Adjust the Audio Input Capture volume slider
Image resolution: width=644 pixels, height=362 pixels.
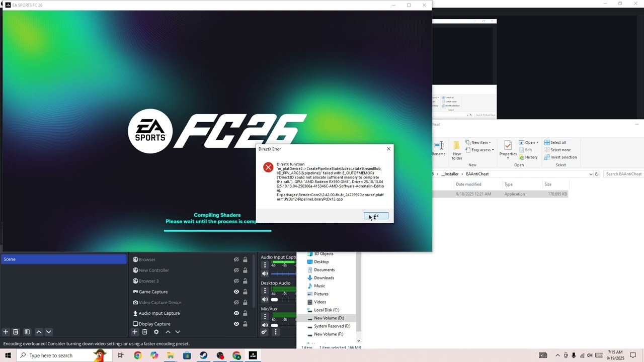point(283,274)
